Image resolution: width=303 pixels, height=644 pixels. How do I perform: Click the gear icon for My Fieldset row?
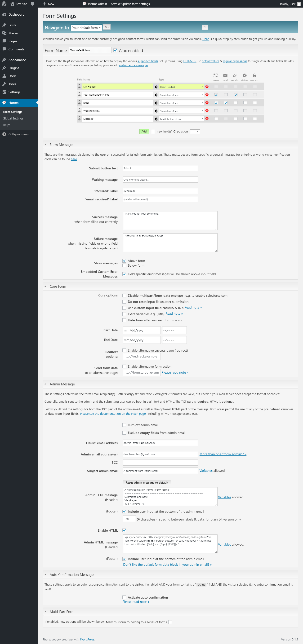click(x=156, y=87)
